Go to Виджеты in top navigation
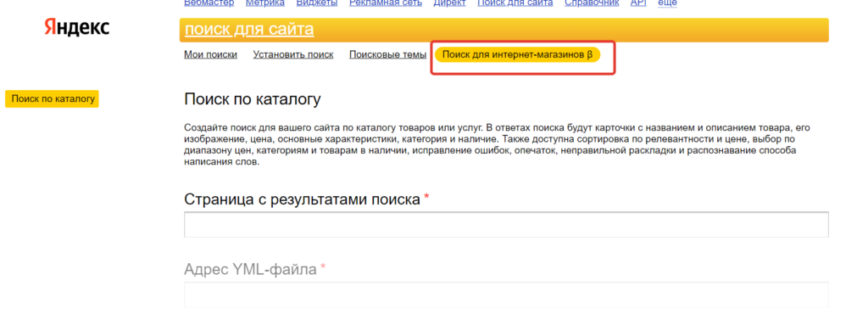Screen dimensions: 868x325 point(317,3)
